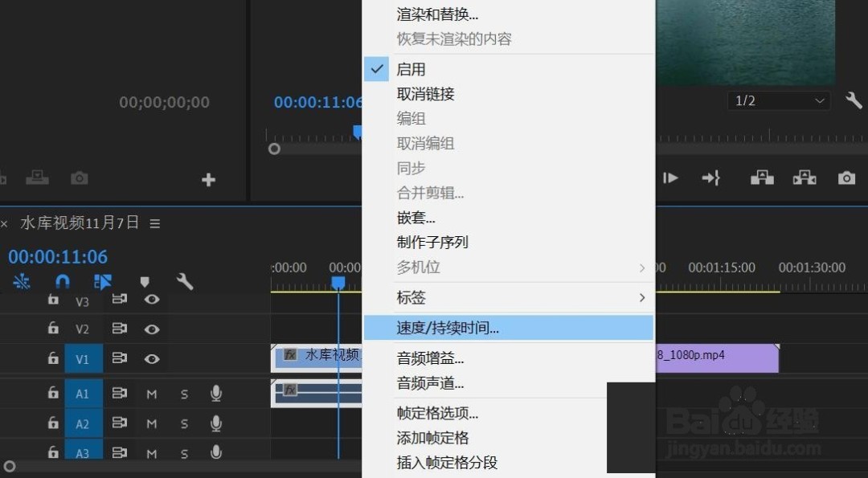Select the purple 1080p.mp4 clip
868x478 pixels.
click(x=718, y=358)
